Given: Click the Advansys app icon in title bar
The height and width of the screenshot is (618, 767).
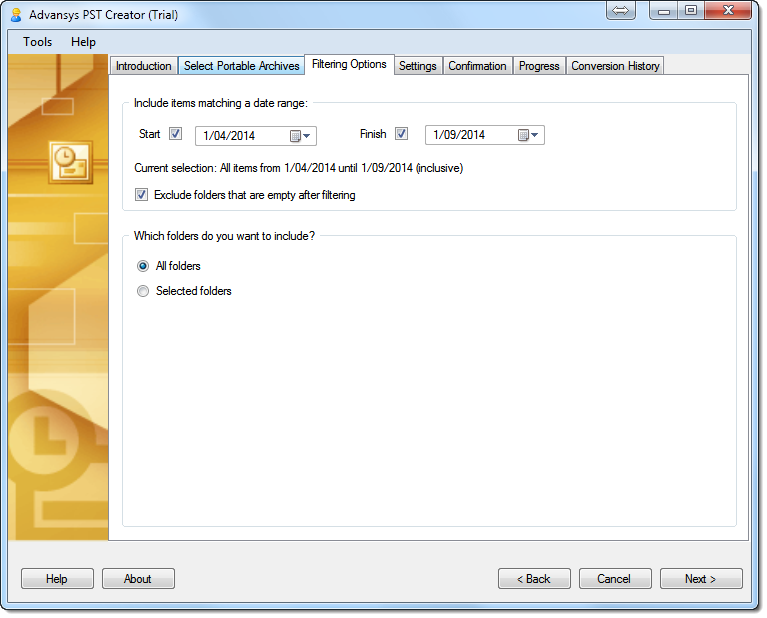Looking at the screenshot, I should pyautogui.click(x=16, y=15).
